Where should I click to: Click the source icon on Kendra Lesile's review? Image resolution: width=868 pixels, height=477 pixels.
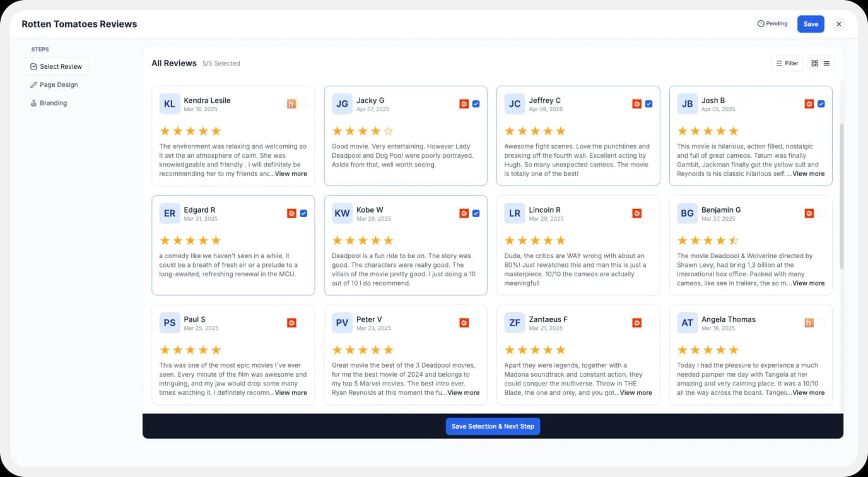[x=291, y=103]
